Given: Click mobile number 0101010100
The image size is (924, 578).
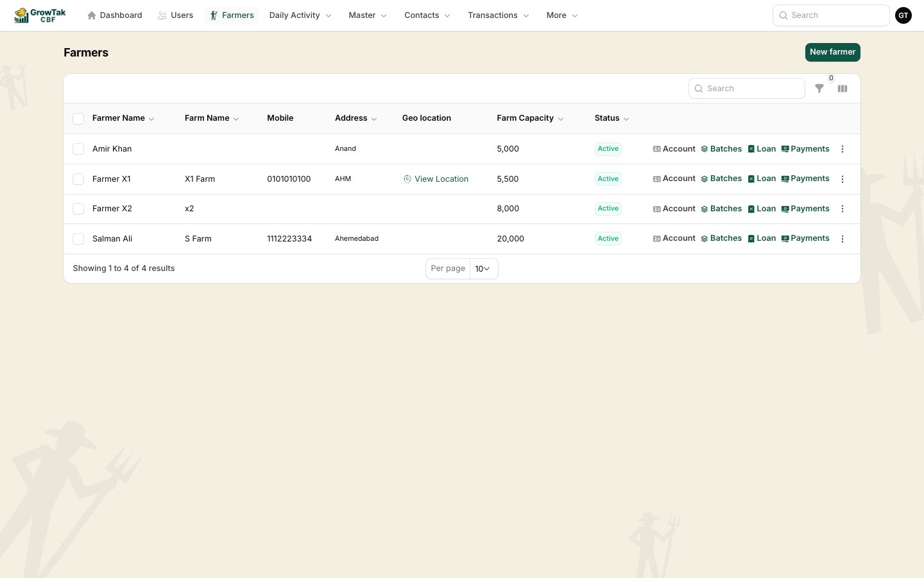Looking at the screenshot, I should [x=289, y=179].
